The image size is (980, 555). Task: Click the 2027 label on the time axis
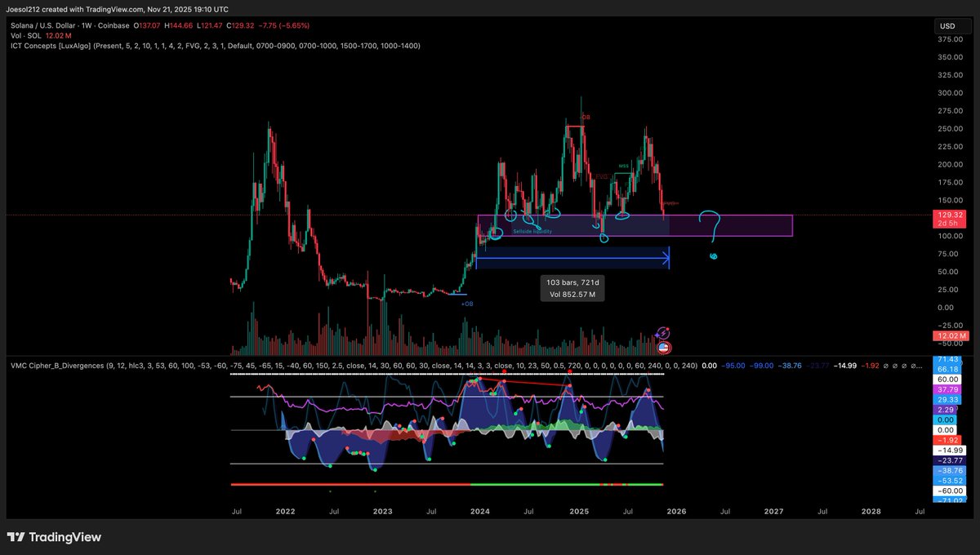(774, 511)
